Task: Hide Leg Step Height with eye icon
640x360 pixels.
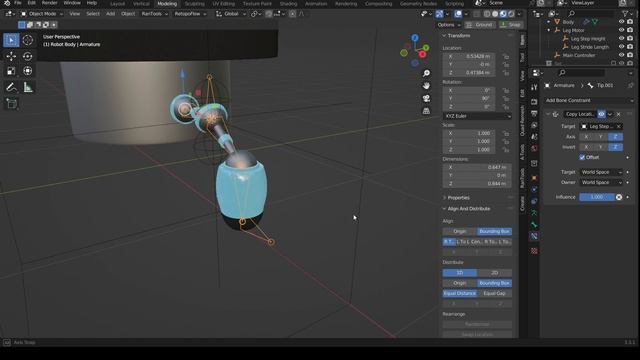Action: point(622,39)
